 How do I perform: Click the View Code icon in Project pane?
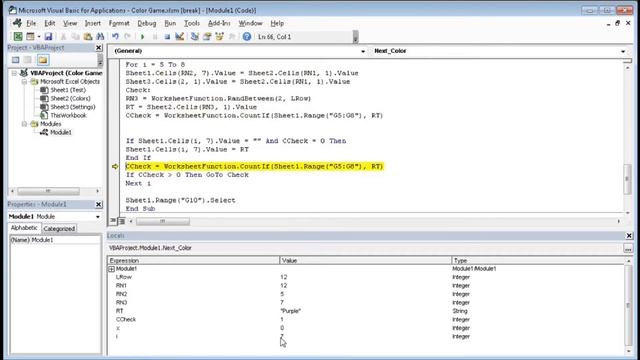click(x=16, y=60)
